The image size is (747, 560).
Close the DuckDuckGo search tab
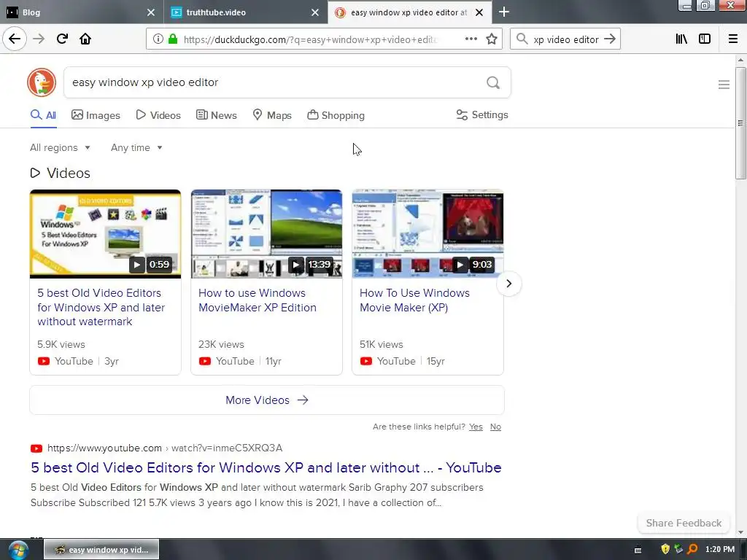point(479,12)
